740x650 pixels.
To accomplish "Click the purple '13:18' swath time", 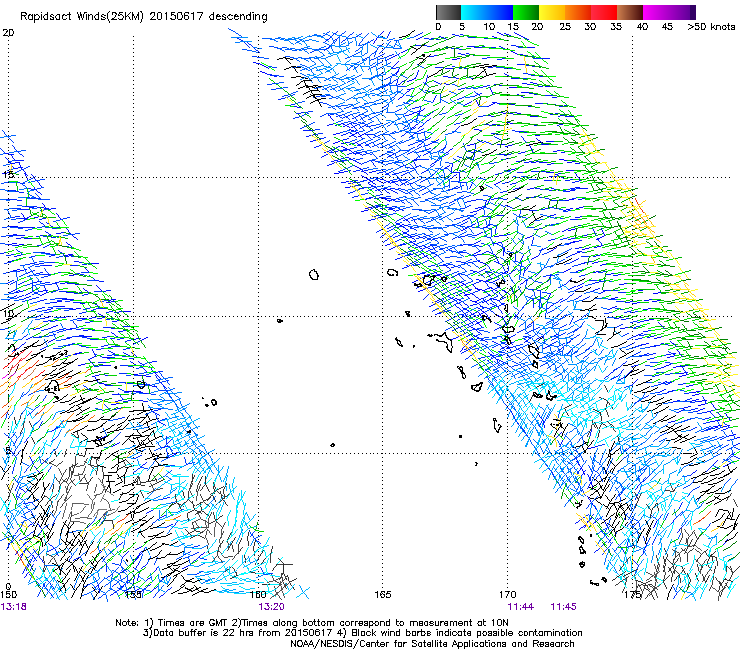I will pyautogui.click(x=14, y=607).
